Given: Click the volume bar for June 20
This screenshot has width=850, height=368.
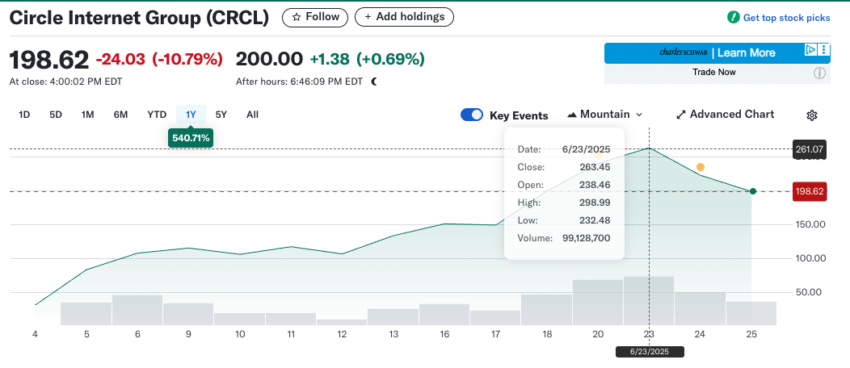Looking at the screenshot, I should pyautogui.click(x=597, y=302).
